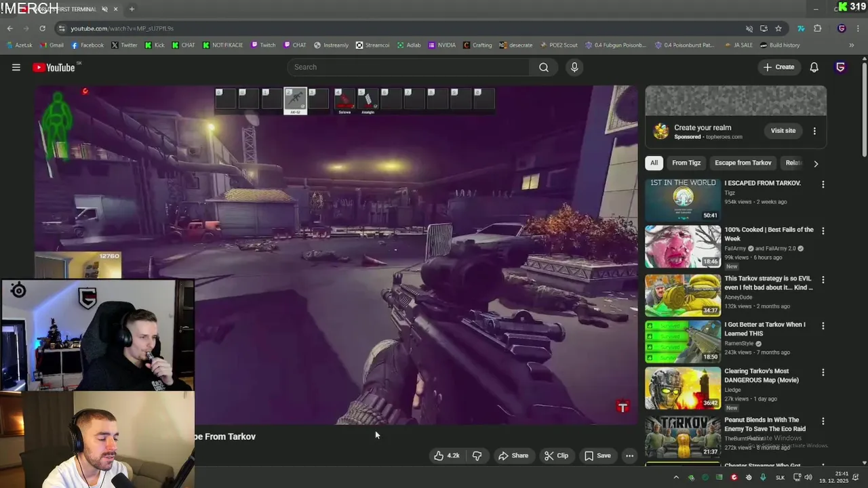Open I ESCAPED FROM TARKOV video thumbnail
The image size is (868, 488).
[683, 200]
